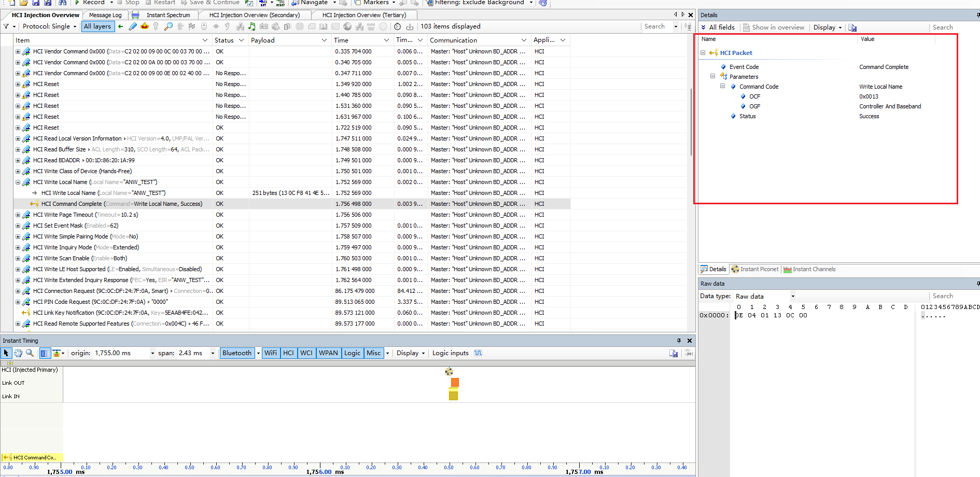Switch to the Instant Spectrum tab
The image size is (980, 477).
pyautogui.click(x=168, y=15)
